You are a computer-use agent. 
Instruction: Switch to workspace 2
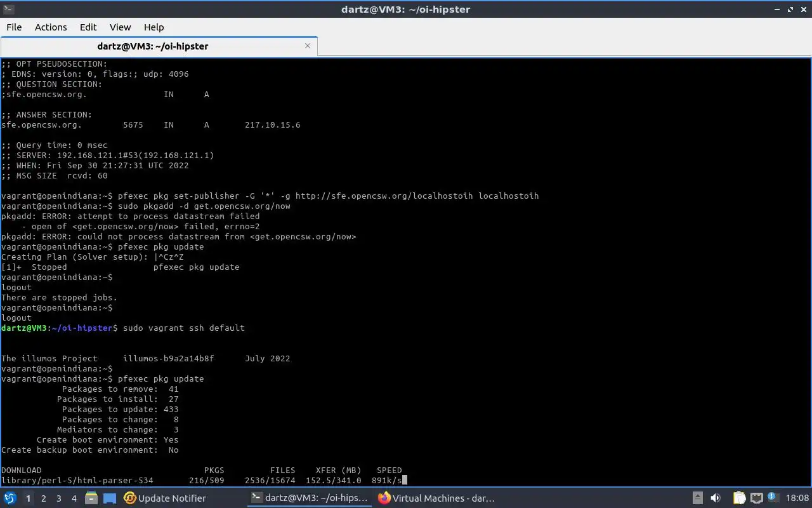coord(43,498)
